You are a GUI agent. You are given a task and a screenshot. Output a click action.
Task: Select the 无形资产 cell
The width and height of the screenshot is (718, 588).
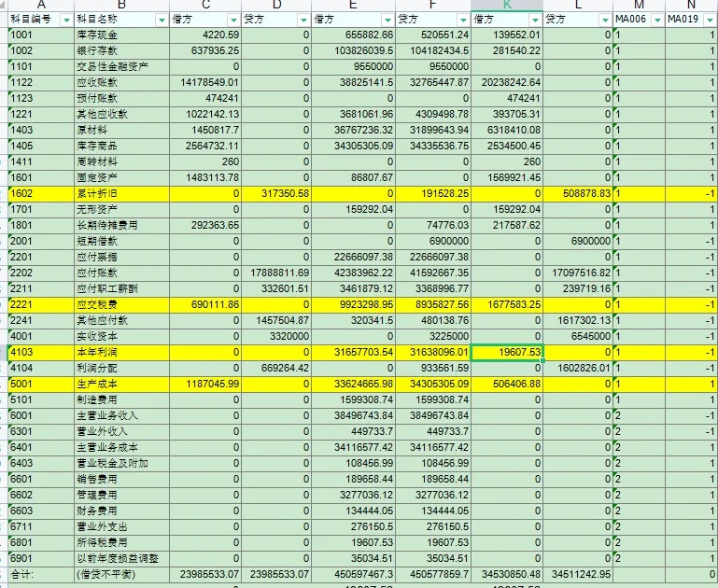pos(121,210)
